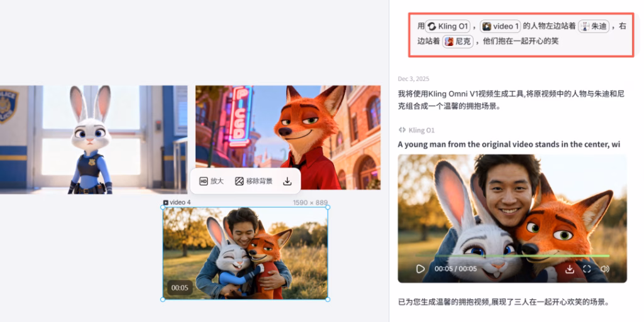The width and height of the screenshot is (644, 322).
Task: Select the Judy rabbit image on canvas
Action: [x=93, y=140]
